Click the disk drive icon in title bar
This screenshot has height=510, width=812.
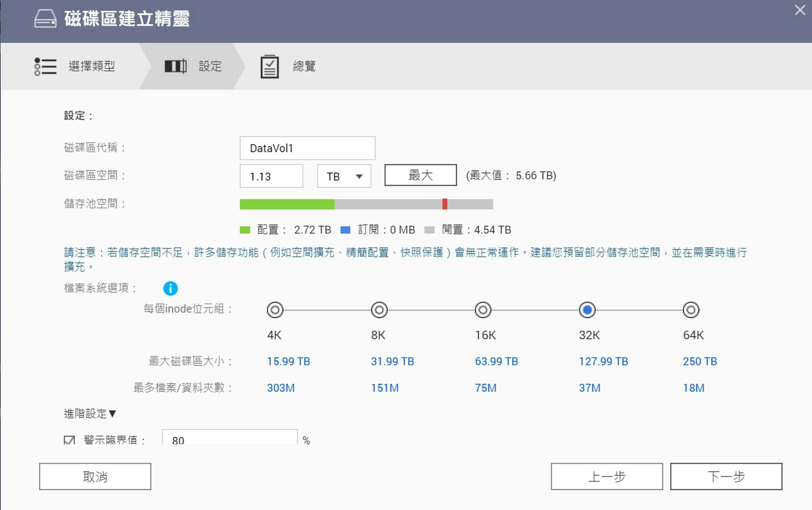coord(45,19)
